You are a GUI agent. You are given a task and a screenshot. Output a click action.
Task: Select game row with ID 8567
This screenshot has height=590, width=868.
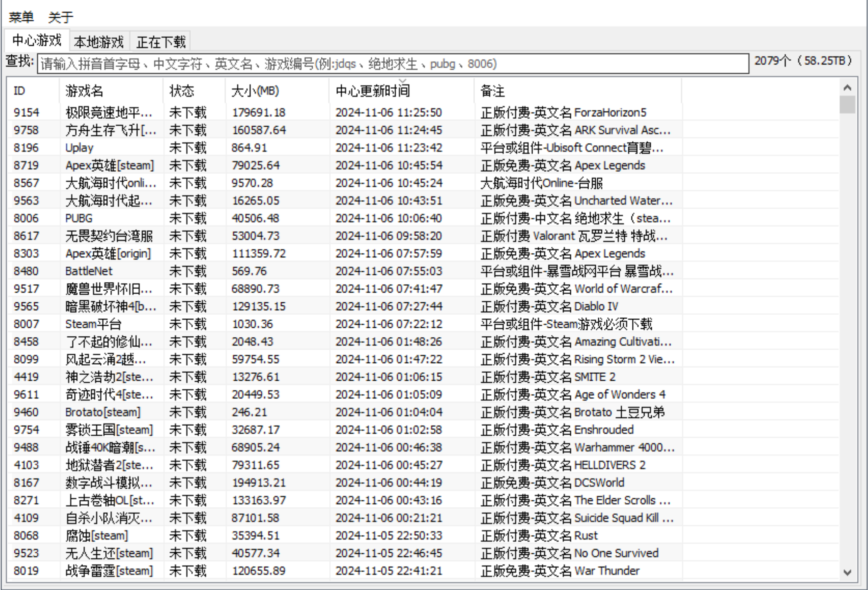[x=423, y=183]
